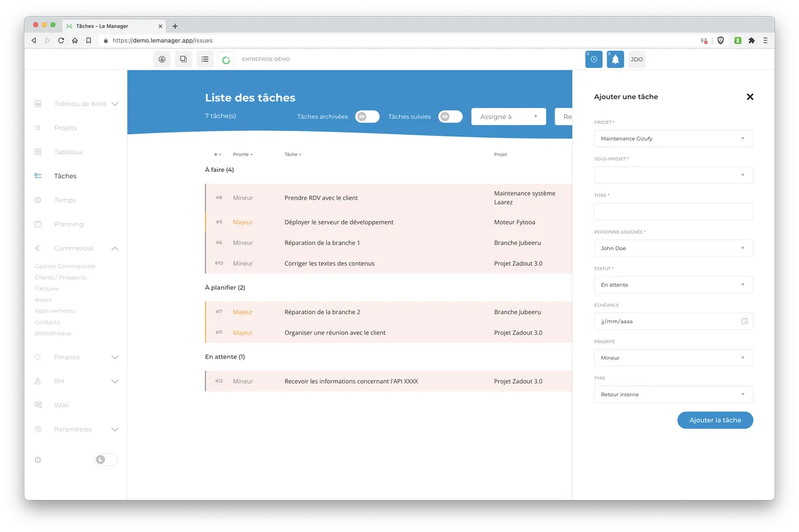Open the timer clock icon in header
Screen dimensions: 799x532
tap(593, 59)
